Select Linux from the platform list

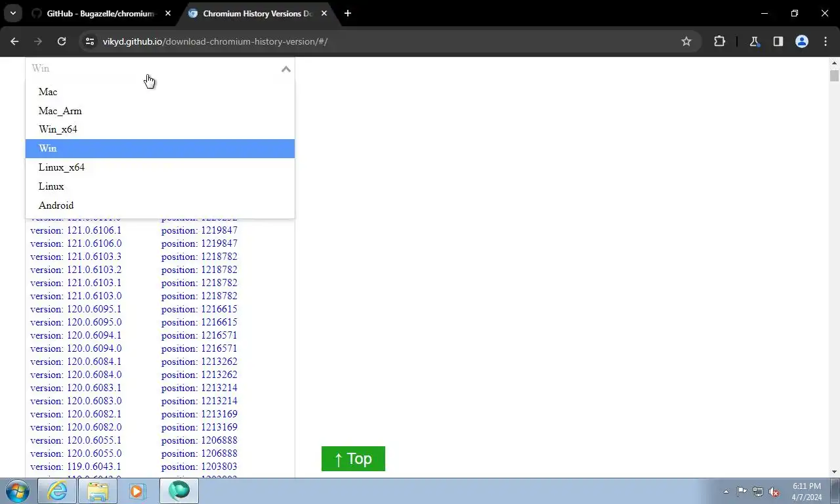pyautogui.click(x=160, y=186)
